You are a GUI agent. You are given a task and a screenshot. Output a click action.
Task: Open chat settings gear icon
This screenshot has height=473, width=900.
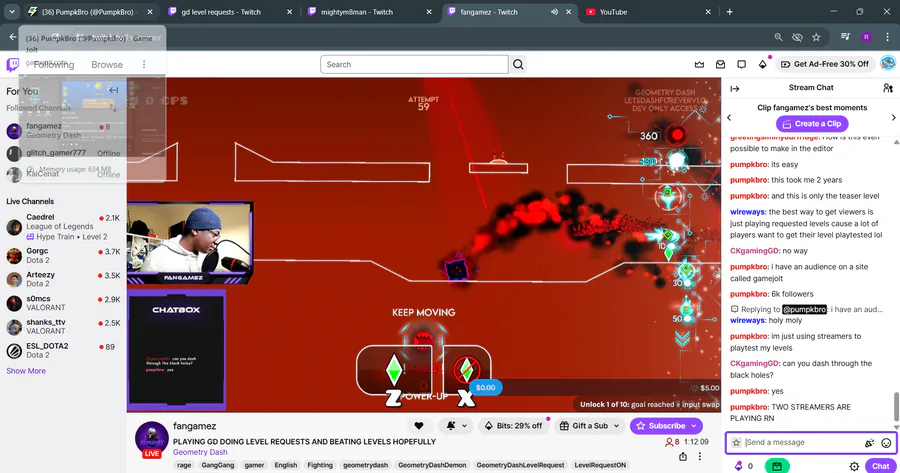point(854,466)
